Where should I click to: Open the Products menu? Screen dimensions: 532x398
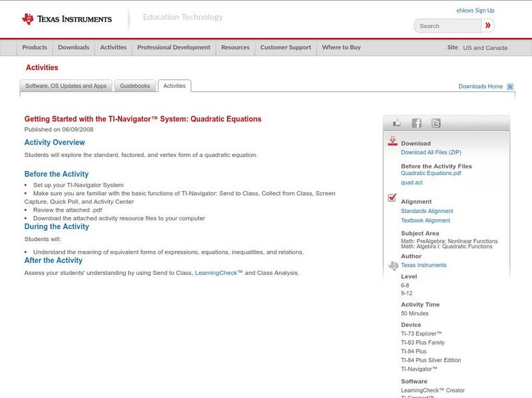35,47
